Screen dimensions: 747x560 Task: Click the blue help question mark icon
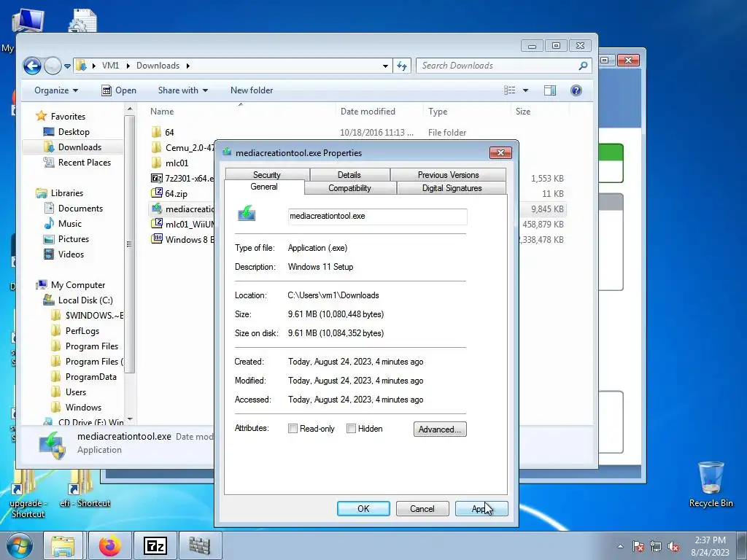click(576, 90)
